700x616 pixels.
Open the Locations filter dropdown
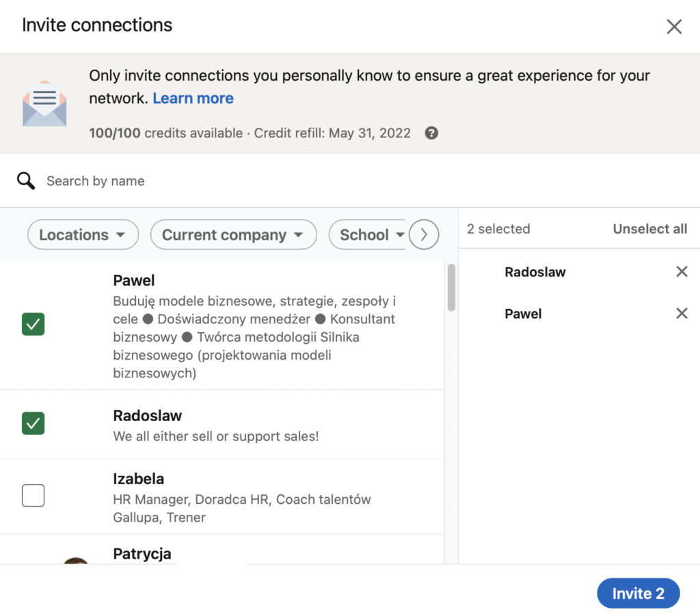tap(83, 235)
